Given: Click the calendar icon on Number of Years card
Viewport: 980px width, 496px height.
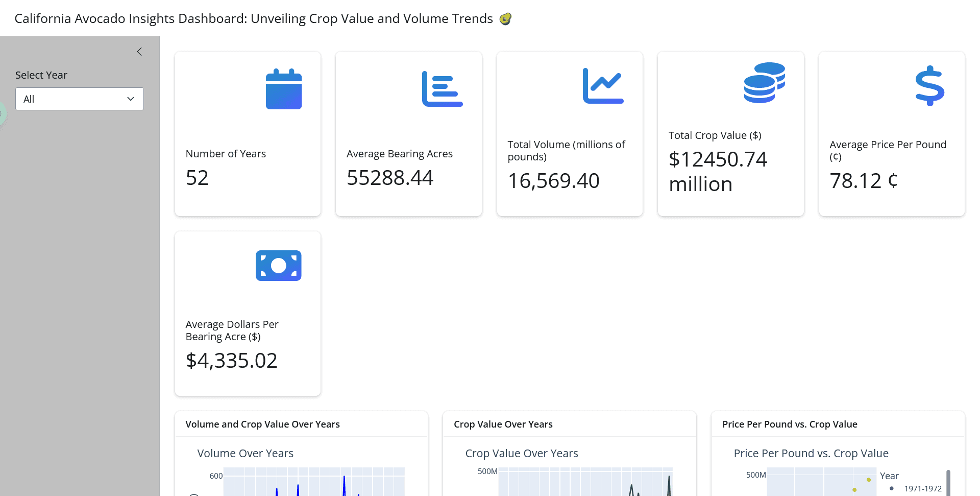Looking at the screenshot, I should click(x=284, y=89).
